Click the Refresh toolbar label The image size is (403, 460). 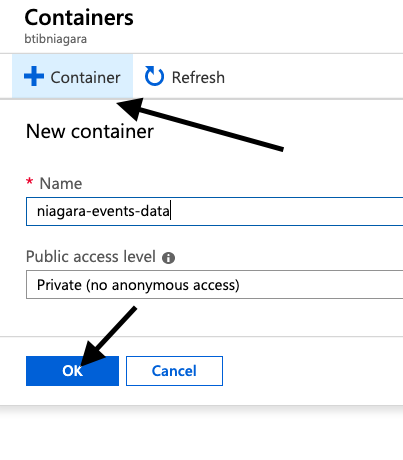click(198, 77)
